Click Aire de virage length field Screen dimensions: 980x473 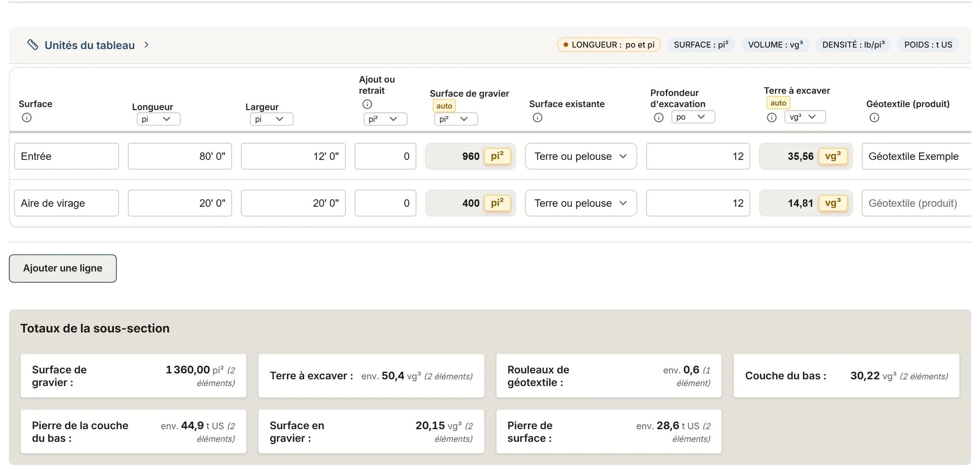point(180,203)
